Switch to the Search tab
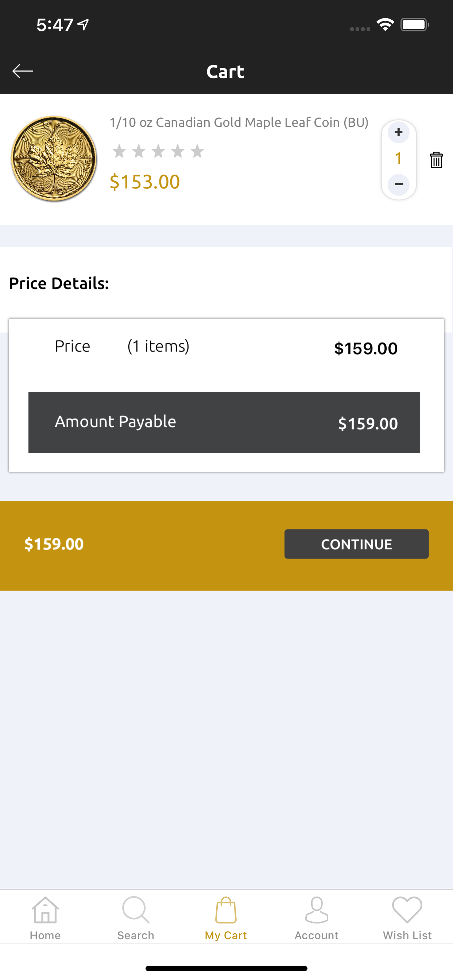This screenshot has width=453, height=980. (136, 918)
